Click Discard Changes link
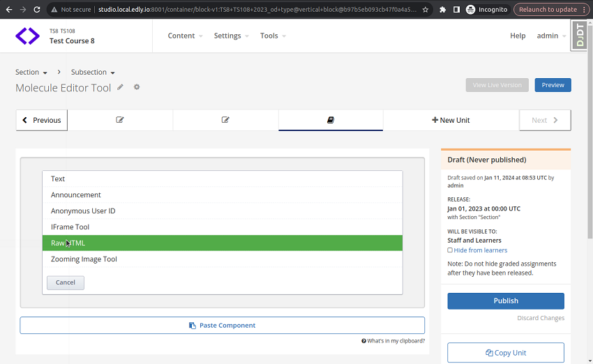593x364 pixels. pos(541,318)
